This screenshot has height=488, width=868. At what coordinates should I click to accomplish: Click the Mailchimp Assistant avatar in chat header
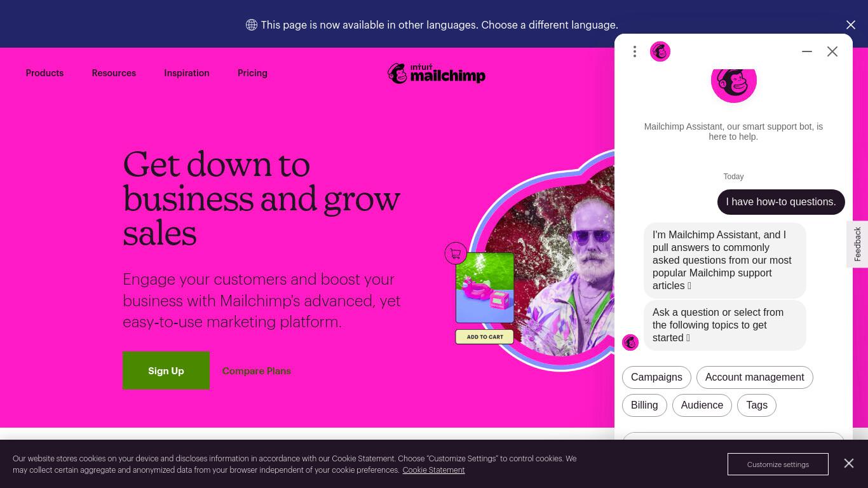[x=660, y=51]
